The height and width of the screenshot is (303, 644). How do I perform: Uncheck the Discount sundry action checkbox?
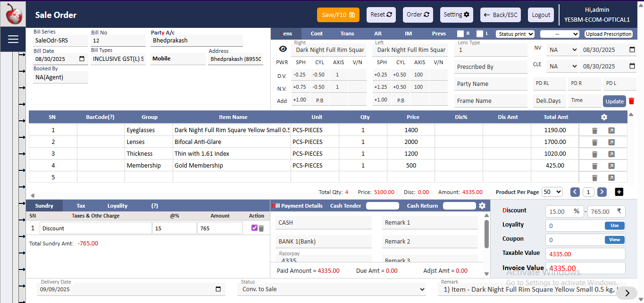[x=254, y=228]
